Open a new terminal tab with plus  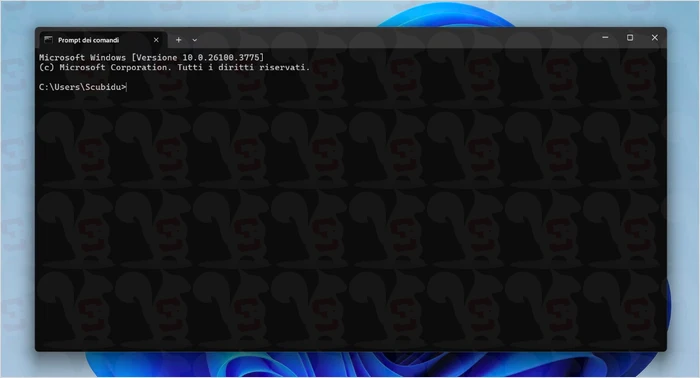pos(179,40)
